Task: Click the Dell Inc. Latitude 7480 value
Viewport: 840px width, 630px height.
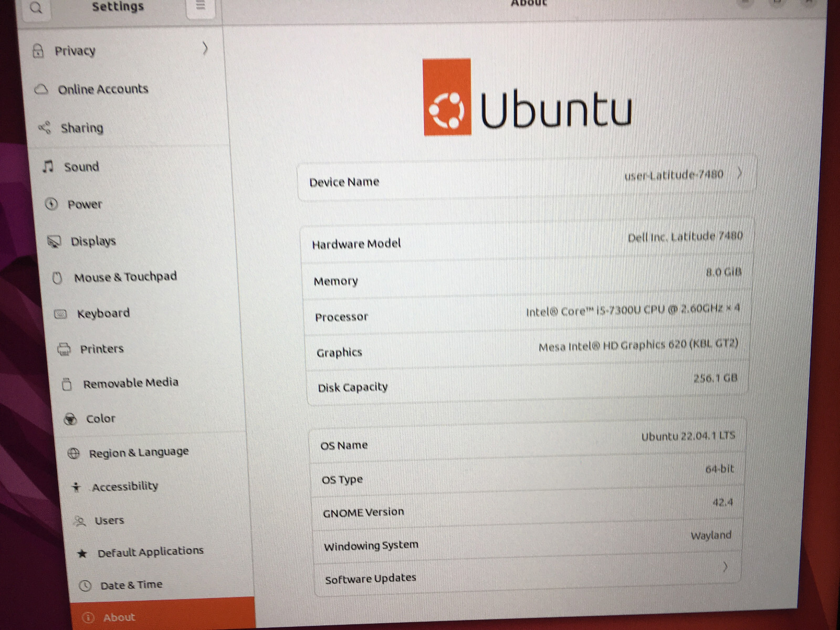Action: (685, 237)
